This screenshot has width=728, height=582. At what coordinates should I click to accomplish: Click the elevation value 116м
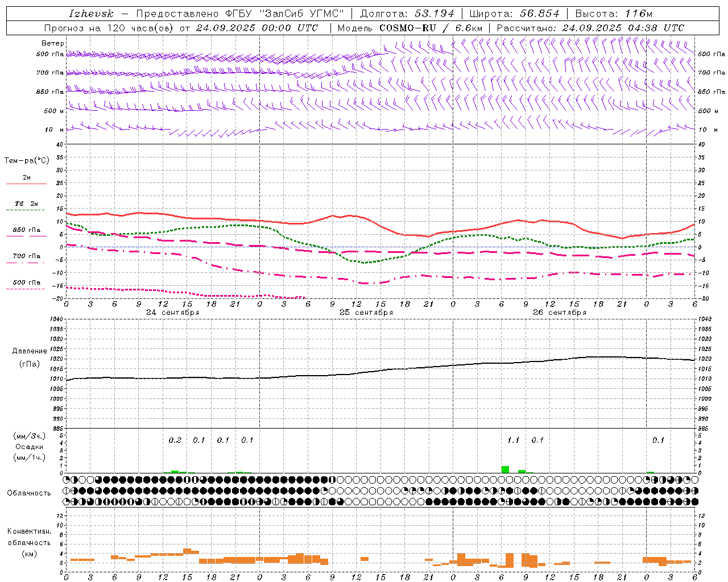pos(639,14)
